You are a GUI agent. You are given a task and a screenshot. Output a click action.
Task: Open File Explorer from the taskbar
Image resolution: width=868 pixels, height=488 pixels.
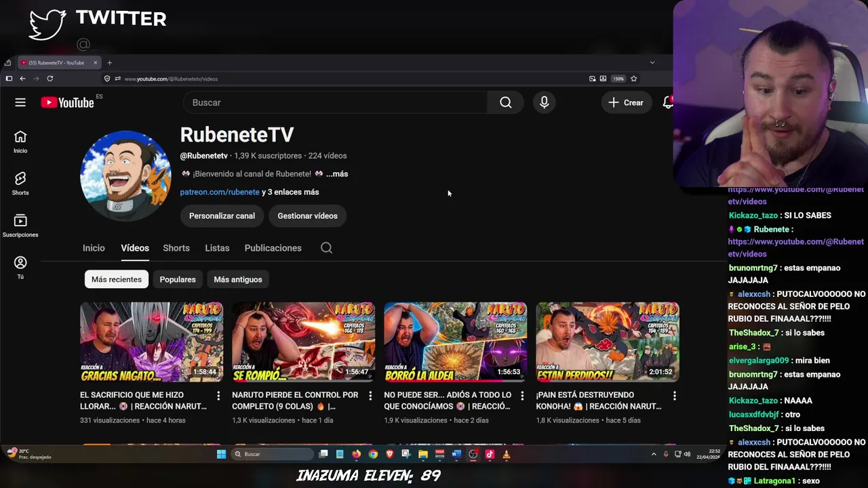[x=422, y=454]
